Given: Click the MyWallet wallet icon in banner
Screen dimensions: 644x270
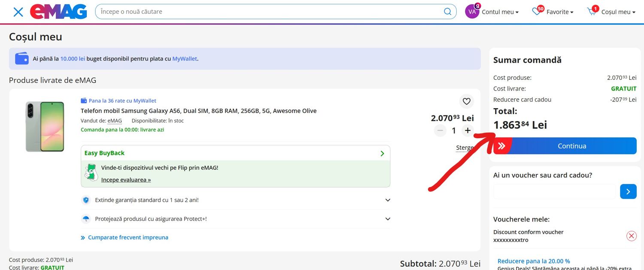Looking at the screenshot, I should pyautogui.click(x=22, y=58).
